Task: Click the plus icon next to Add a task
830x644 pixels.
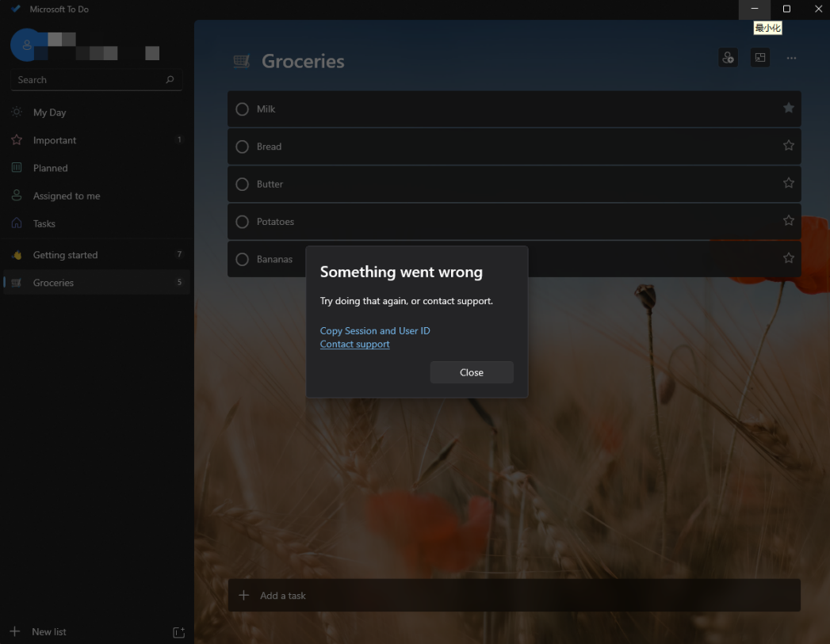Action: click(243, 596)
